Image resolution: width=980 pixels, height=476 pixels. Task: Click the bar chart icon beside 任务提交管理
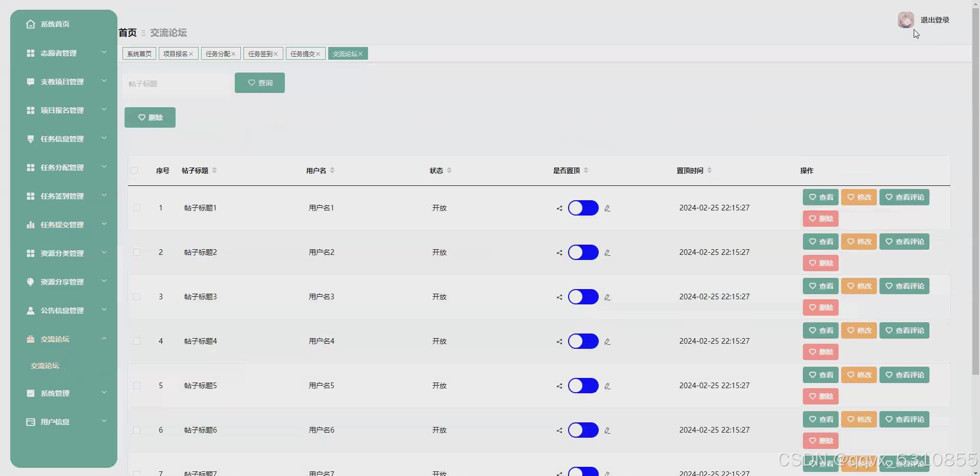[31, 225]
